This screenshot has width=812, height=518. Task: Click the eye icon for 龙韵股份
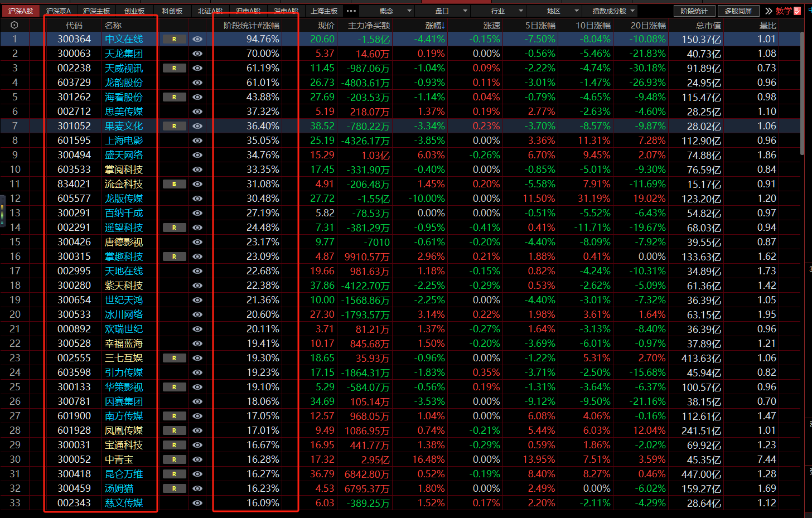197,83
